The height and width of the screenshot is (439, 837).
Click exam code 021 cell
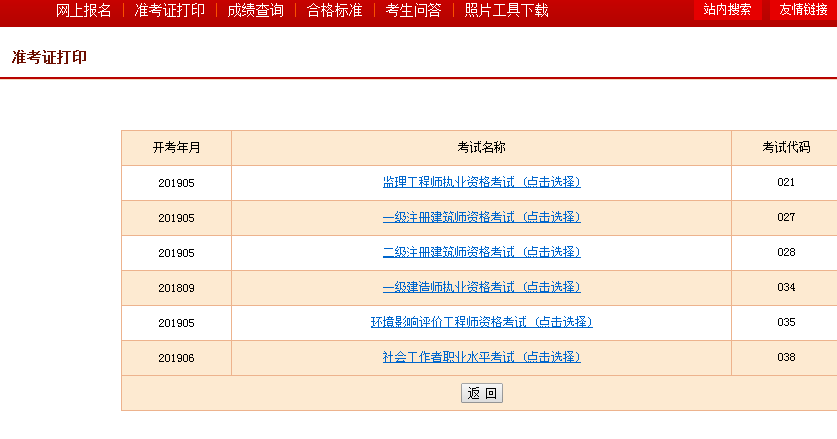click(x=785, y=183)
